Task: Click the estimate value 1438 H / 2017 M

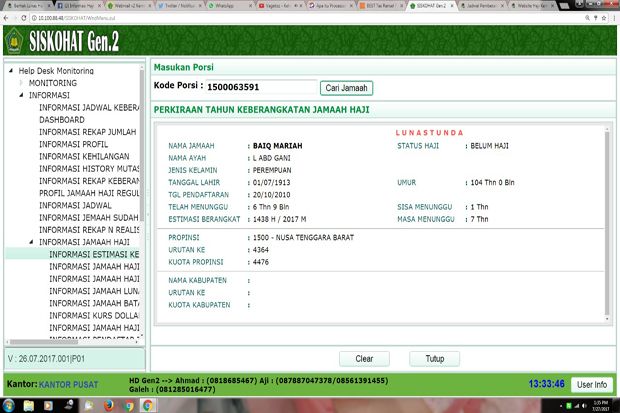Action: [x=280, y=219]
